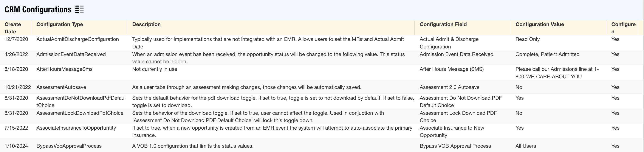The height and width of the screenshot is (152, 644).
Task: Open the AfterHoursMessageSms configuration entry
Action: tap(64, 69)
